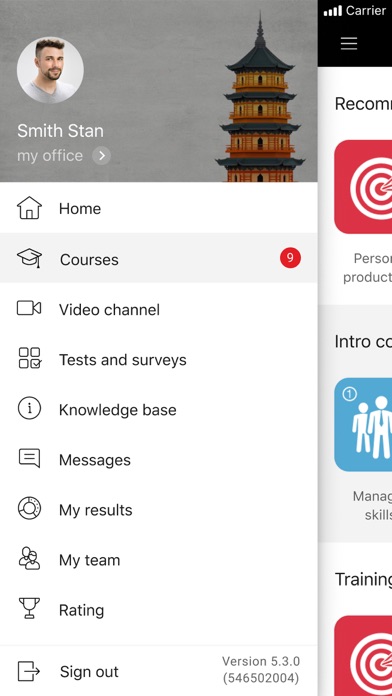Open the red target card under Training
Screen dimensions: 392x696
(x=363, y=656)
